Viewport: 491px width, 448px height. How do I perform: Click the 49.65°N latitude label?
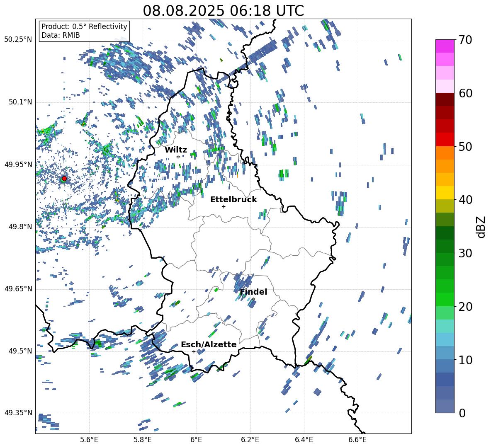(18, 288)
